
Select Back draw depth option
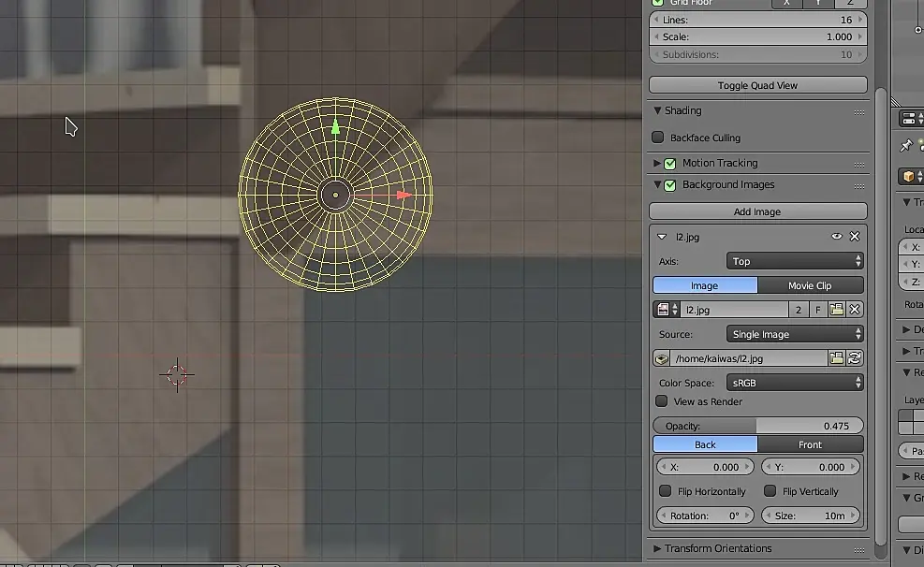[705, 444]
